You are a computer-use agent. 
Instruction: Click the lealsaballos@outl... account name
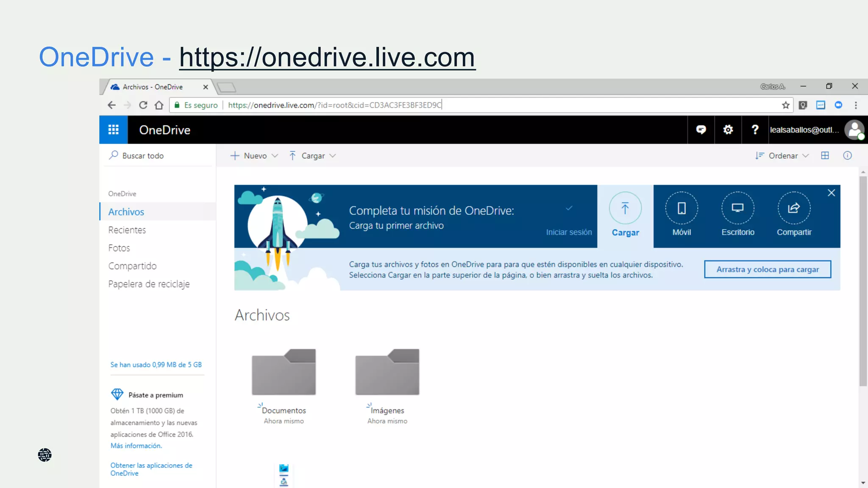(804, 130)
